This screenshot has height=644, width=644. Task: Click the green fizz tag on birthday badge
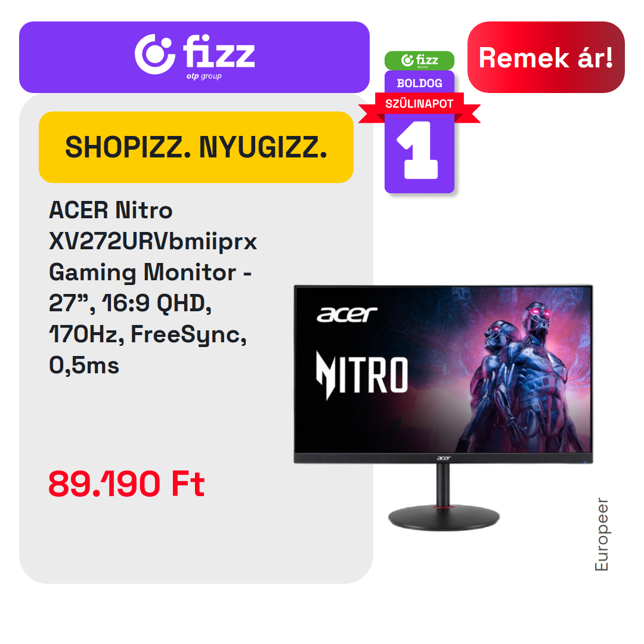(419, 60)
